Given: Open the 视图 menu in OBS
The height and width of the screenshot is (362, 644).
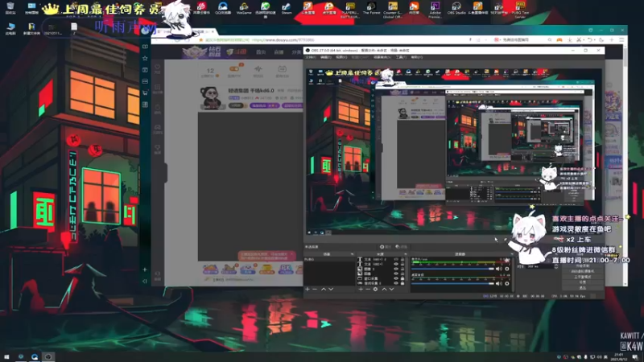Looking at the screenshot, I should [341, 57].
